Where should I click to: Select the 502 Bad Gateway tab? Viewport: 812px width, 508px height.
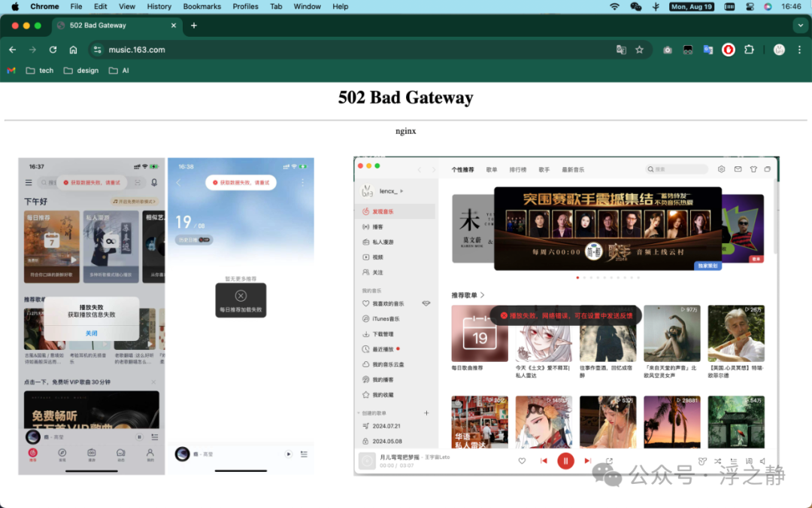click(117, 26)
